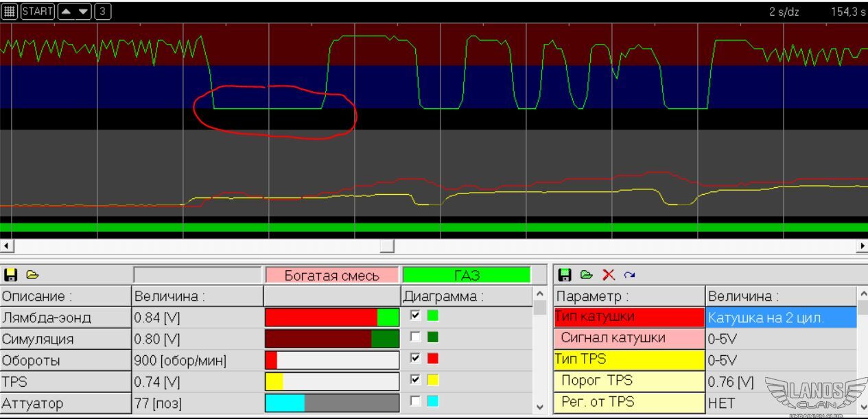This screenshot has width=868, height=419.
Task: Click the save icon in readings panel
Action: point(10,275)
